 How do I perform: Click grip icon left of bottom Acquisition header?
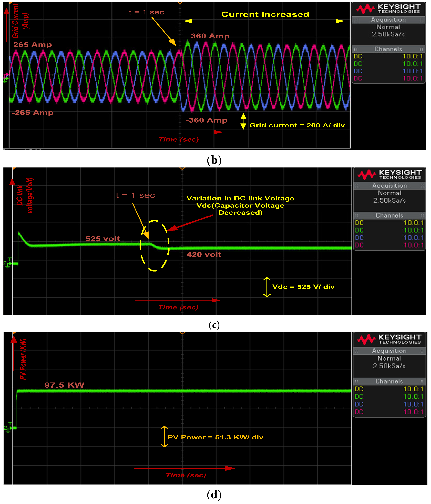click(x=356, y=351)
